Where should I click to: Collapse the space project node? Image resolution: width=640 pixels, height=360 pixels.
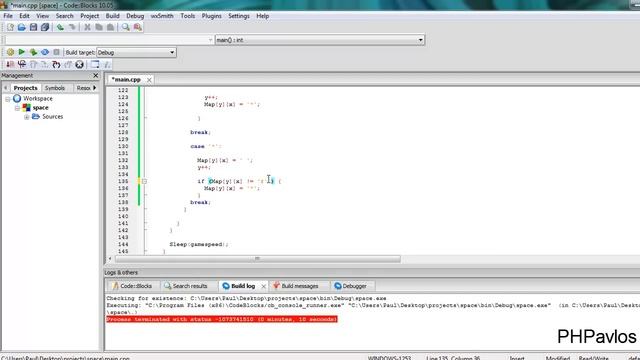[x=17, y=108]
